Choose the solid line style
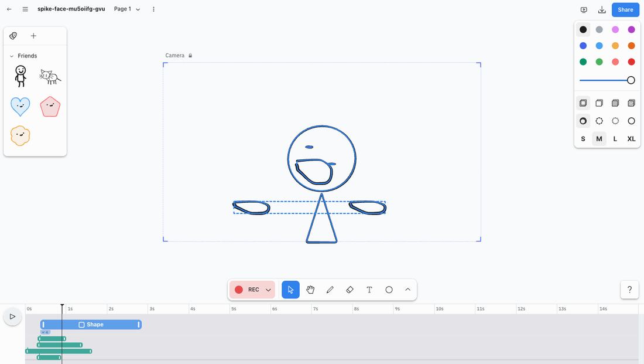 tap(631, 121)
